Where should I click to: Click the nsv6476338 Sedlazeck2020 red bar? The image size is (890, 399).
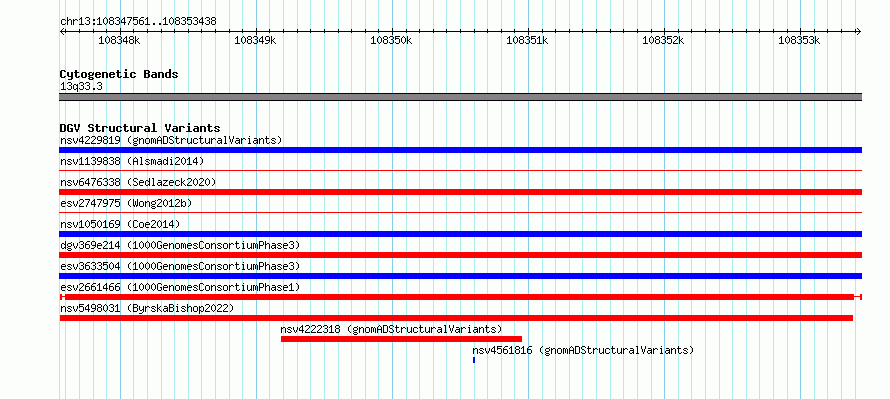pos(460,192)
